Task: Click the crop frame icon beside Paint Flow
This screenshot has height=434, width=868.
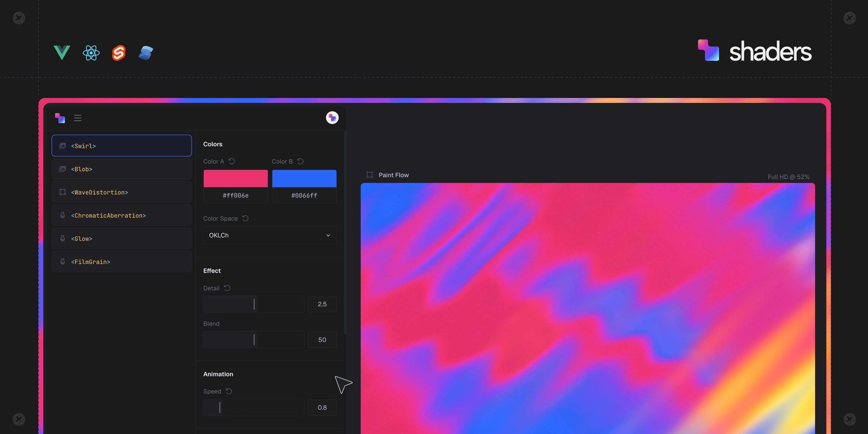Action: 369,175
